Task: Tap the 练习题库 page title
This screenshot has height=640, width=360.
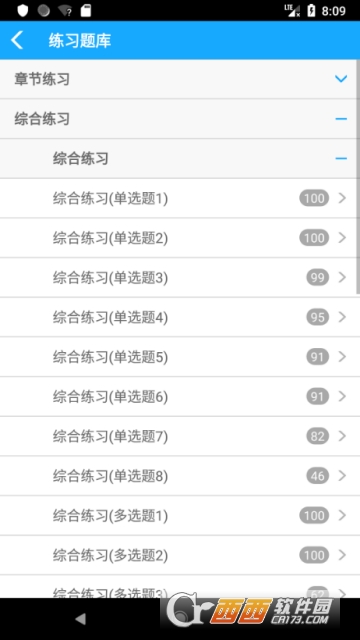Action: [x=80, y=41]
